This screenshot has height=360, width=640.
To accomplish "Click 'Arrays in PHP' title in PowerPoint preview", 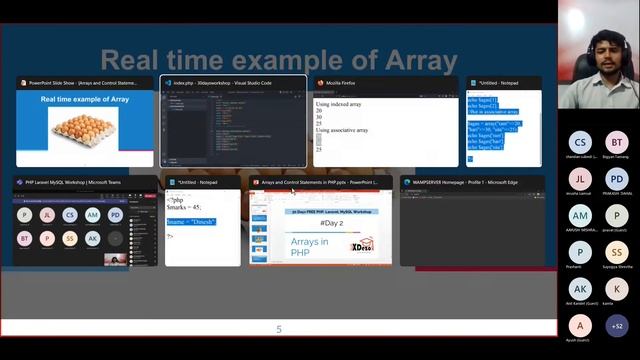I will point(309,247).
